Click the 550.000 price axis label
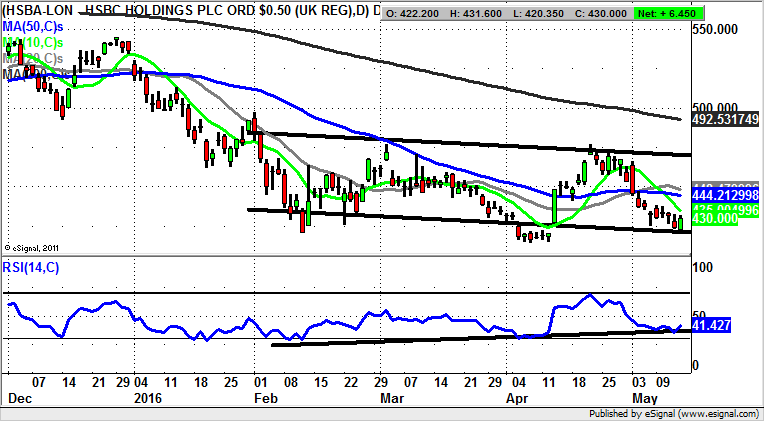Viewport: 764px width, 421px height. coord(720,30)
